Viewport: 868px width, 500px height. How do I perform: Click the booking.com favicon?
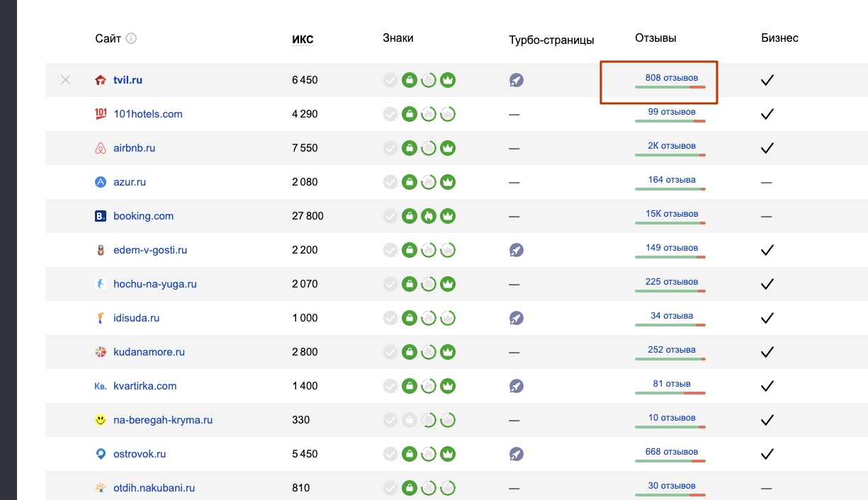point(101,216)
